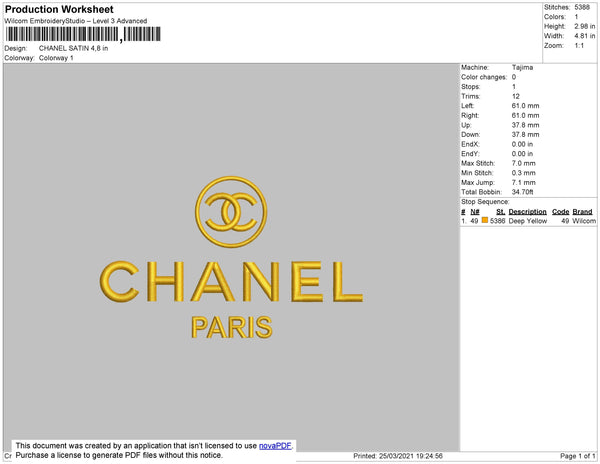Click the 'St.' column header
Screen dimensions: 600x464
[501, 212]
